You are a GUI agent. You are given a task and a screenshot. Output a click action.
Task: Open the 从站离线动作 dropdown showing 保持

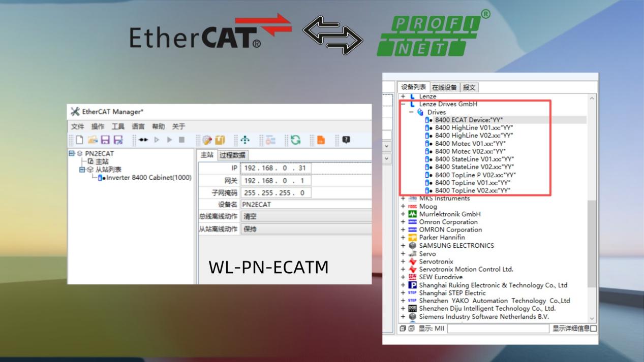305,229
